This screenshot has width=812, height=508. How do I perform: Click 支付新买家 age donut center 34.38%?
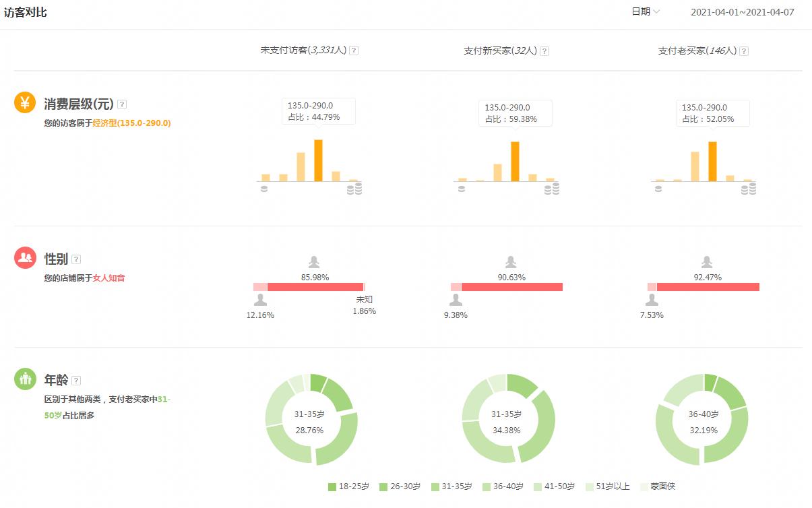[x=506, y=430]
